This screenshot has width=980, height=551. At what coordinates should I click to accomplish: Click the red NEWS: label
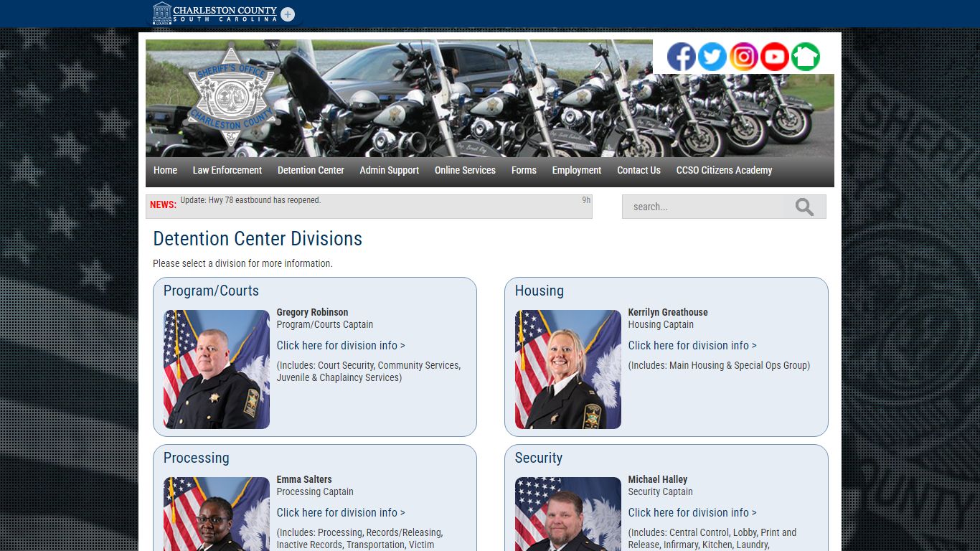pyautogui.click(x=163, y=204)
